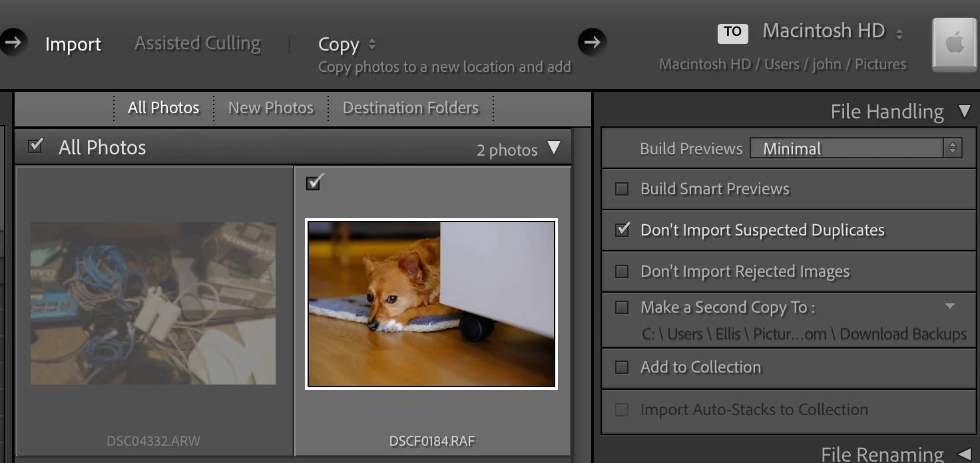Uncheck the DSCF0184.RAF photo checkbox
Image resolution: width=980 pixels, height=463 pixels.
tap(314, 182)
